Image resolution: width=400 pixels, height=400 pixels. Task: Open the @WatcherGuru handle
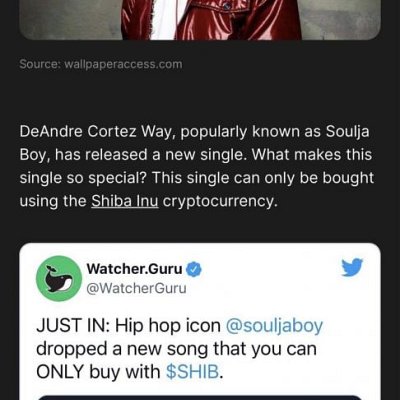[136, 288]
